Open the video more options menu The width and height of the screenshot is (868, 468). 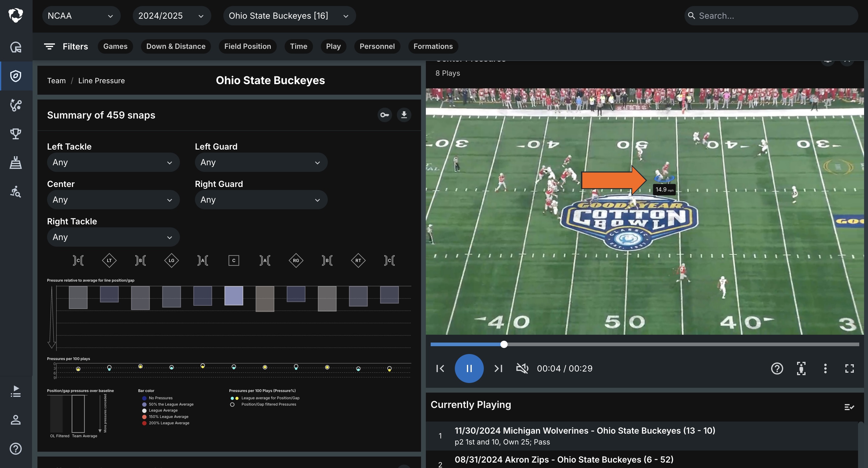click(825, 369)
